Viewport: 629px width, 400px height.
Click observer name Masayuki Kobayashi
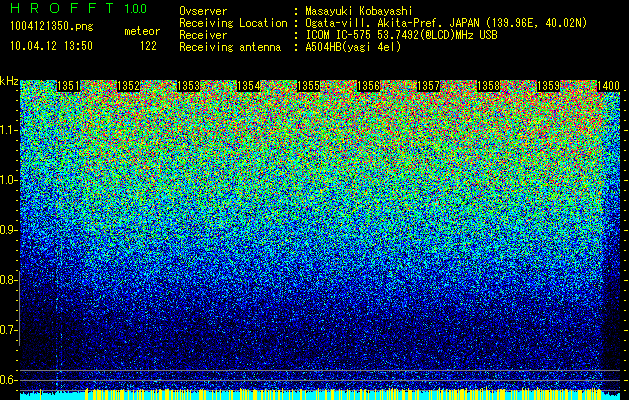coord(359,11)
